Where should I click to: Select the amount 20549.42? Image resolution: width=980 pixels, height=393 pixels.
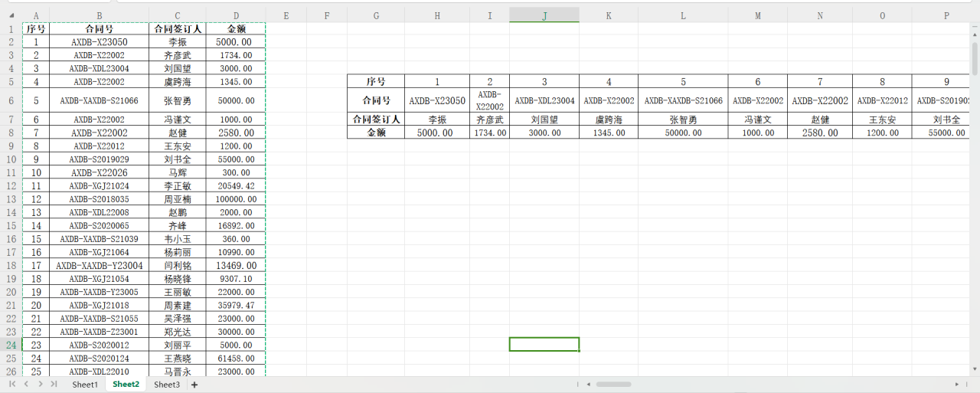[x=236, y=186]
